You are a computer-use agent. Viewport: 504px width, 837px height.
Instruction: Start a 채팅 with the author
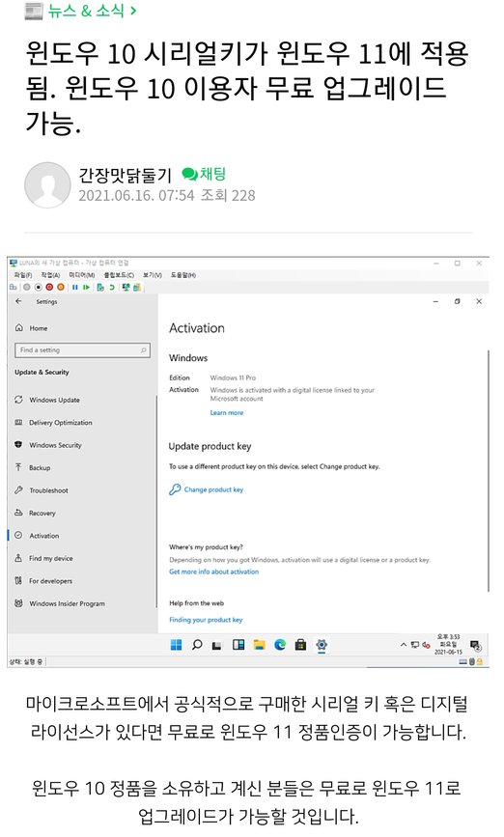[204, 174]
